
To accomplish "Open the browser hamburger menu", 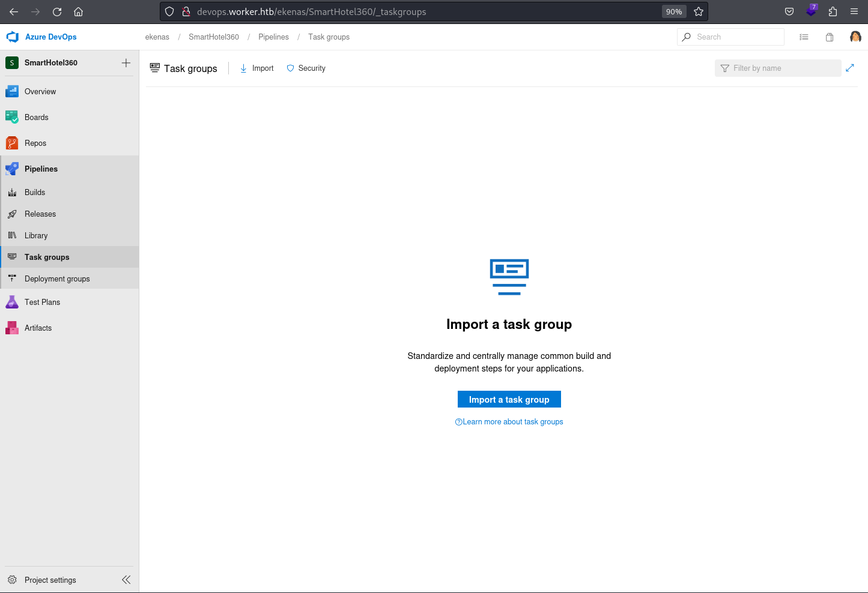I will [x=854, y=11].
